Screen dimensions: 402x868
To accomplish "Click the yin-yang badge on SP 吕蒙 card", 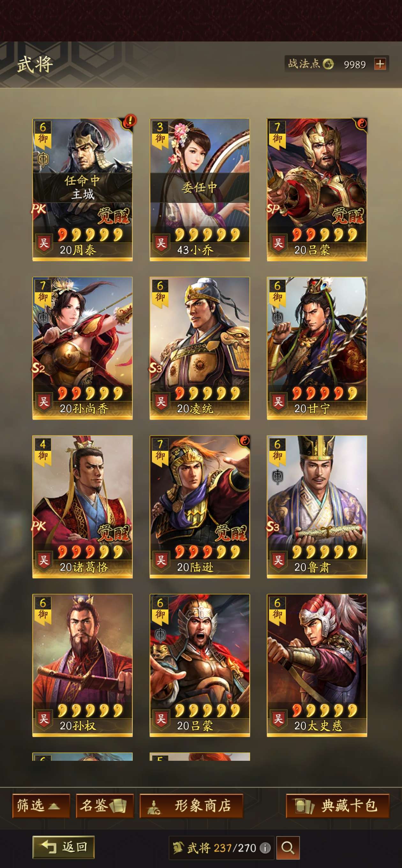I will [x=361, y=124].
